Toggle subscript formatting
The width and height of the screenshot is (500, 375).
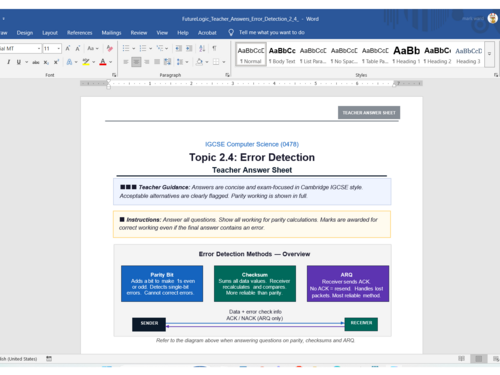(x=46, y=62)
